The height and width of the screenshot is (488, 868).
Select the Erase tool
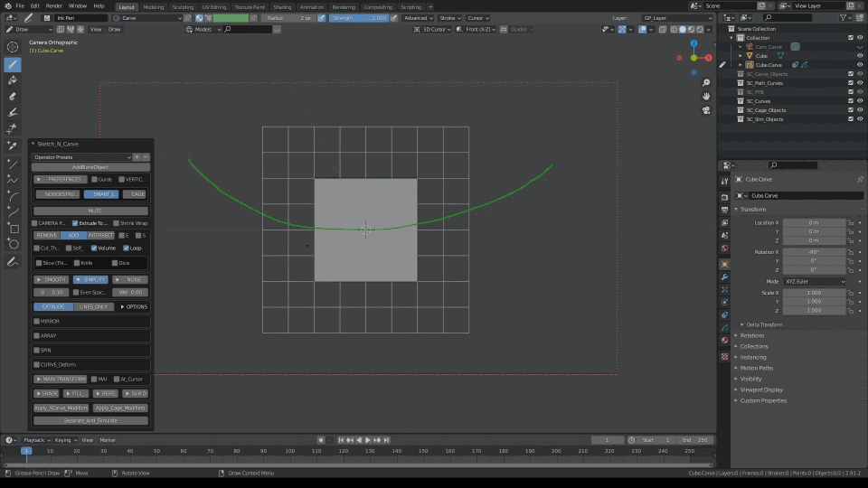13,96
